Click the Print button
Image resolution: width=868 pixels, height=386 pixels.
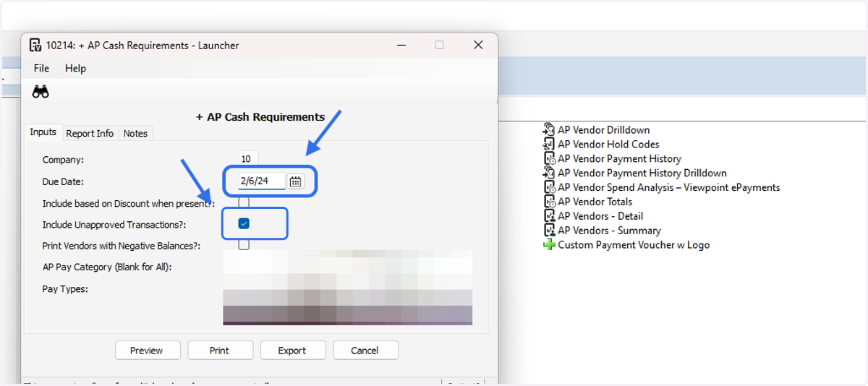pyautogui.click(x=220, y=350)
